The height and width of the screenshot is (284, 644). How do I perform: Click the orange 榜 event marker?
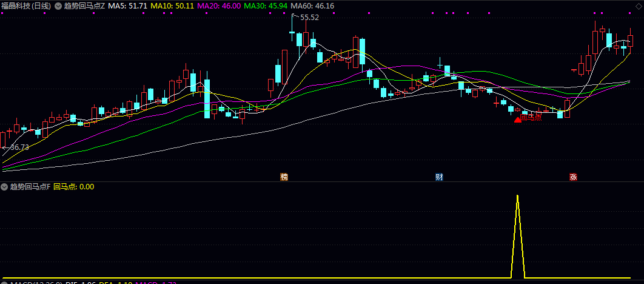pos(284,177)
